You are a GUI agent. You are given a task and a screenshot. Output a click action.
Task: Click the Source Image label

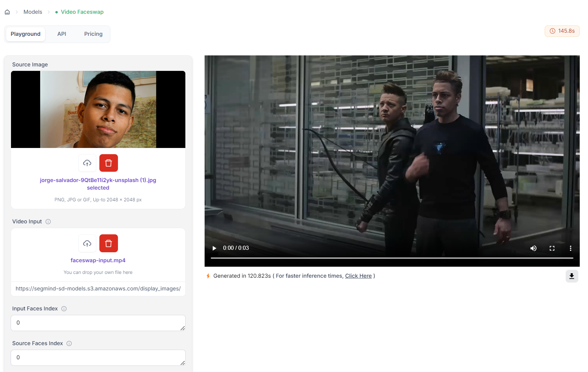click(30, 65)
